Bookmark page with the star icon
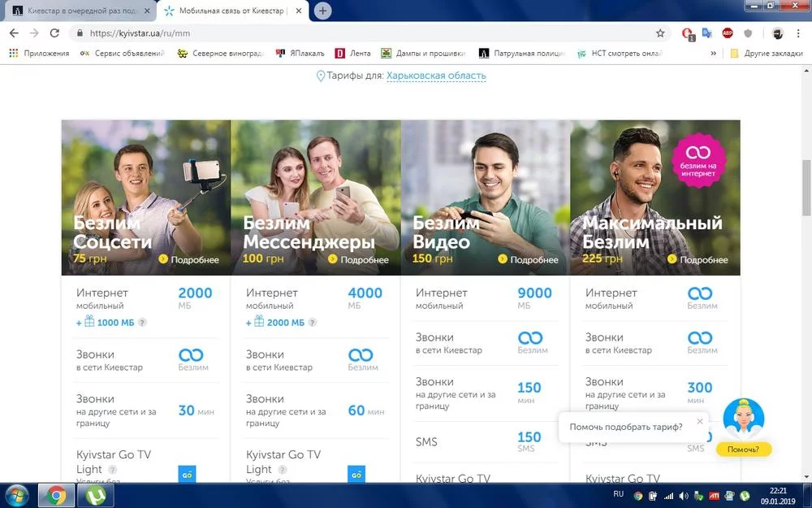Screen dimensions: 812x508 pyautogui.click(x=660, y=33)
